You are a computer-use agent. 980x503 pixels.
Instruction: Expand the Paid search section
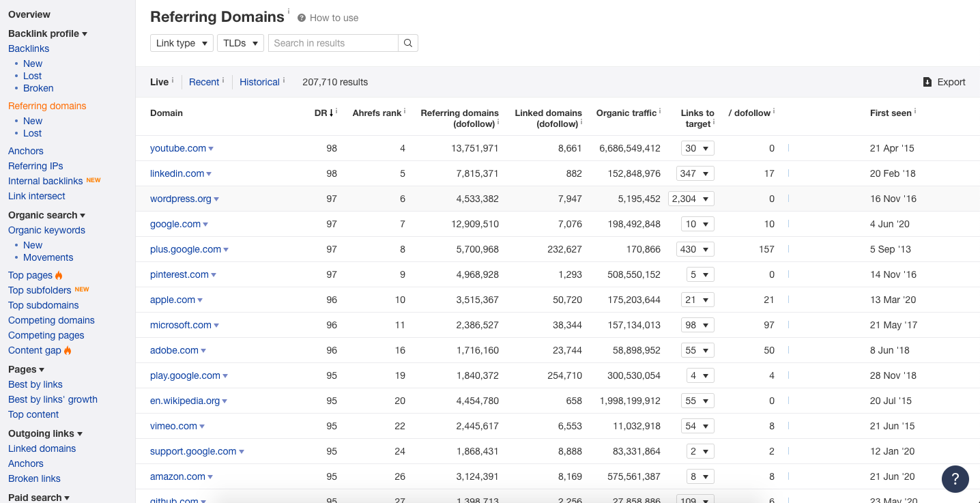tap(39, 498)
